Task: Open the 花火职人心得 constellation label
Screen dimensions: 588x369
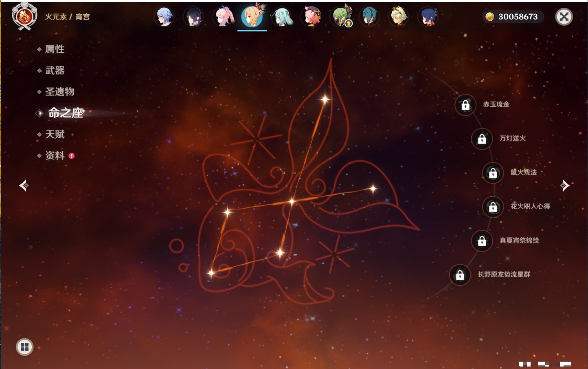Action: [530, 206]
